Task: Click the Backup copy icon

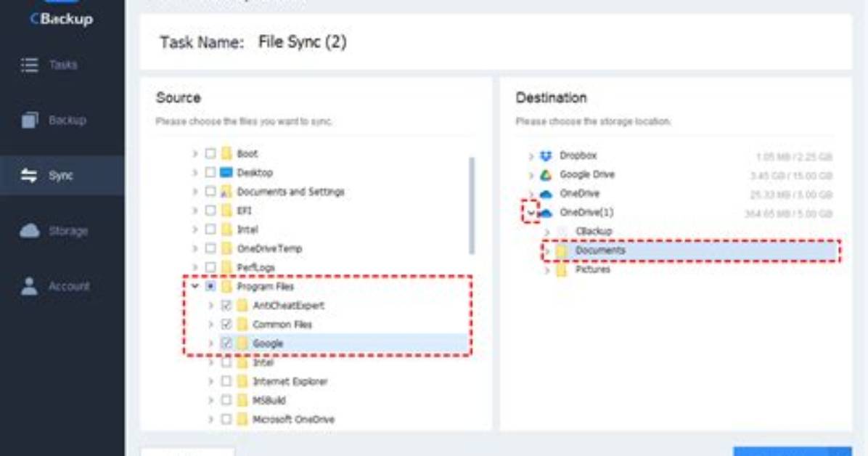Action: [29, 121]
